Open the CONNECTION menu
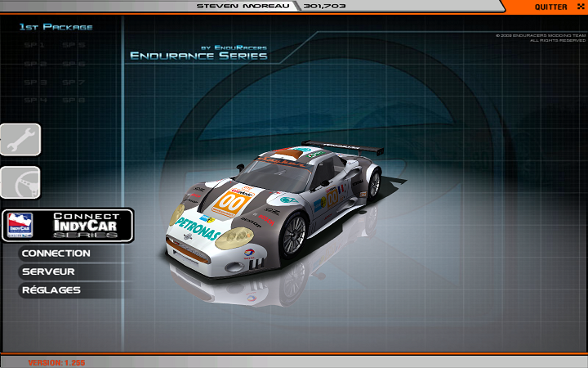 click(56, 254)
